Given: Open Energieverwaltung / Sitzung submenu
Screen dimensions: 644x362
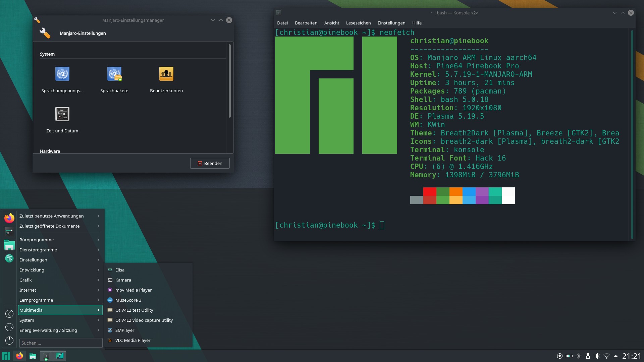Looking at the screenshot, I should tap(60, 330).
